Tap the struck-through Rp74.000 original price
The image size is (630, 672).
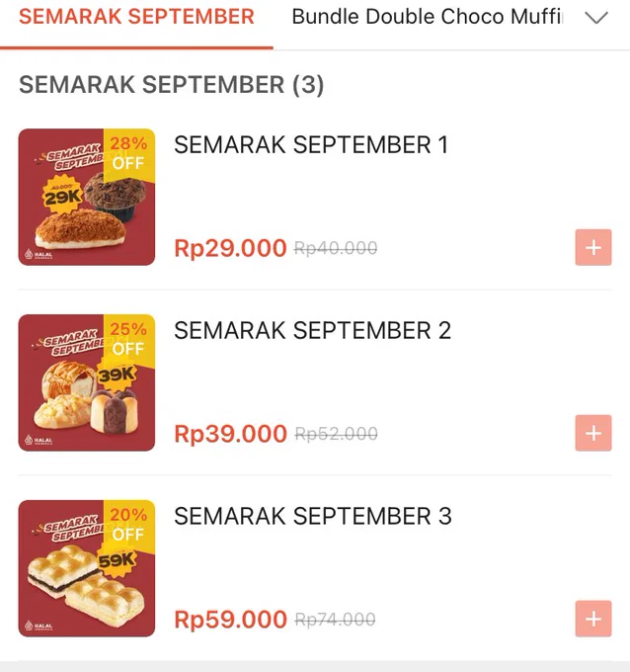click(x=335, y=620)
